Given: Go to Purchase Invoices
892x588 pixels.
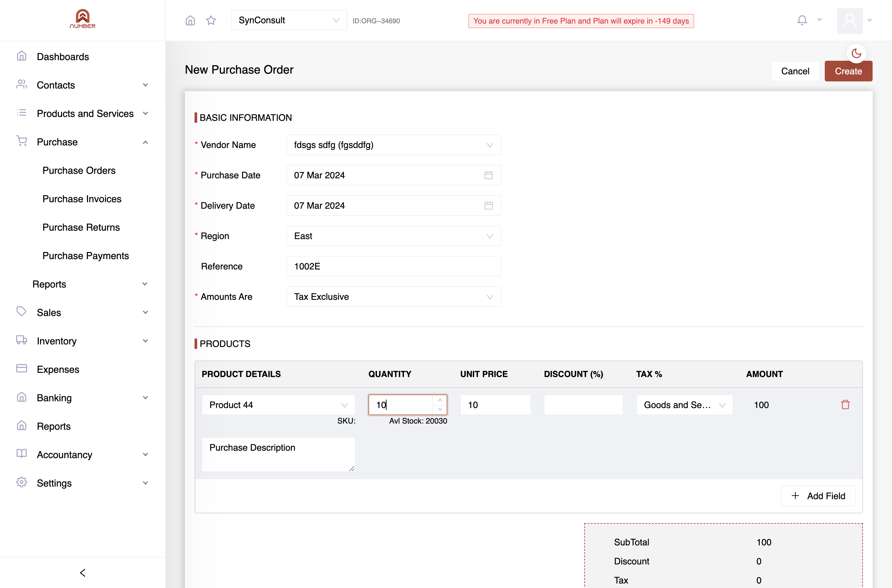Looking at the screenshot, I should pyautogui.click(x=82, y=199).
